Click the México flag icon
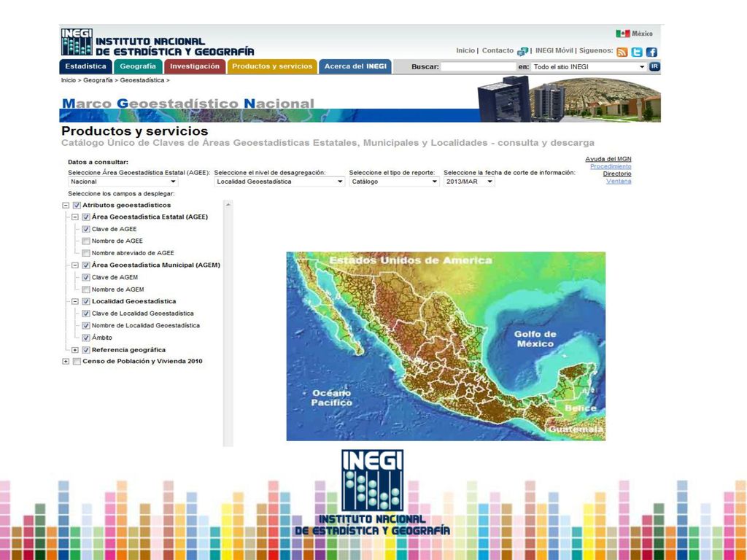Image resolution: width=747 pixels, height=560 pixels. pyautogui.click(x=622, y=34)
